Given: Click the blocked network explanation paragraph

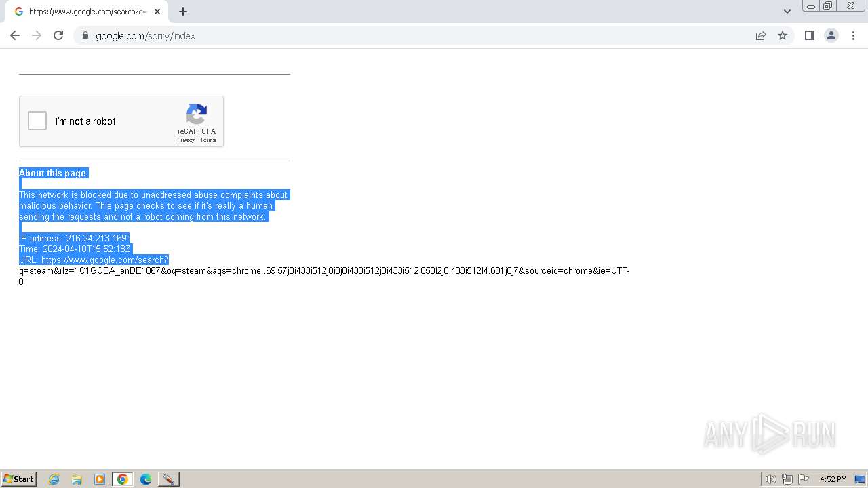Looking at the screenshot, I should tap(154, 205).
